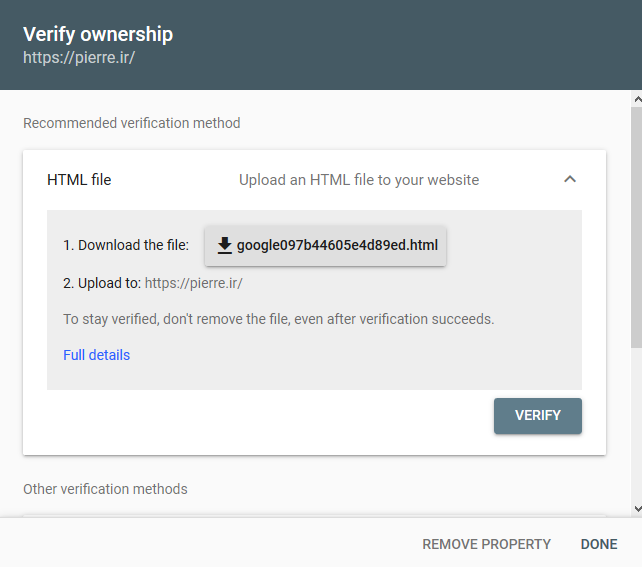This screenshot has height=567, width=642.
Task: Click the HTML file method title
Action: tap(79, 180)
